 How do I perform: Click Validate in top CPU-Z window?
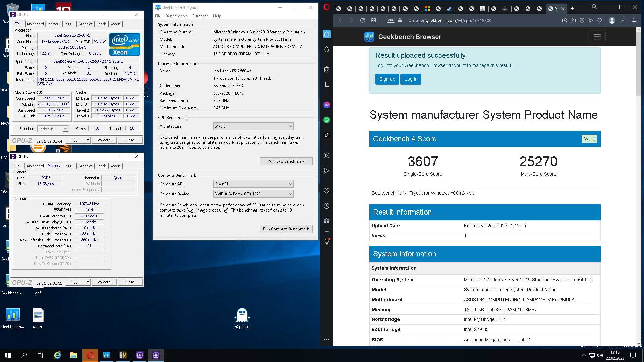coord(104,140)
